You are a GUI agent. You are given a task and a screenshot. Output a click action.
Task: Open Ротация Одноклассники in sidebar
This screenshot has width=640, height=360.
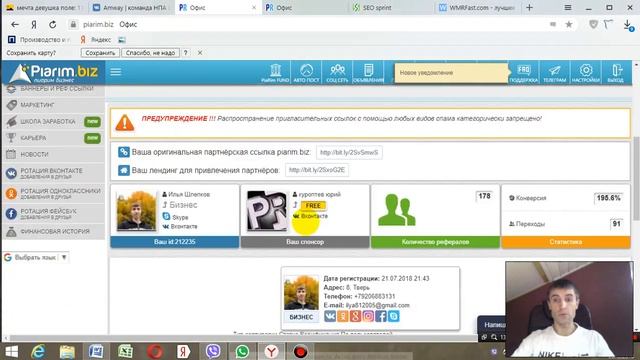(x=53, y=193)
